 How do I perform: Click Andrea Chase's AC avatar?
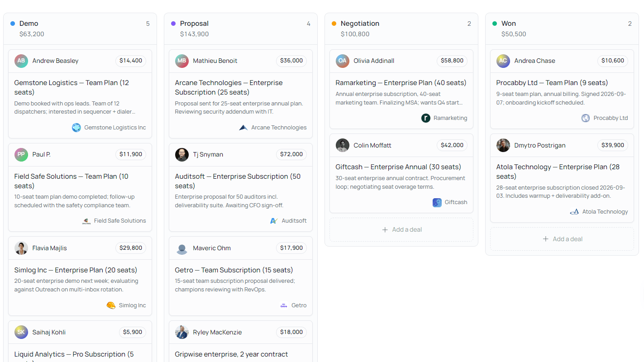(503, 61)
